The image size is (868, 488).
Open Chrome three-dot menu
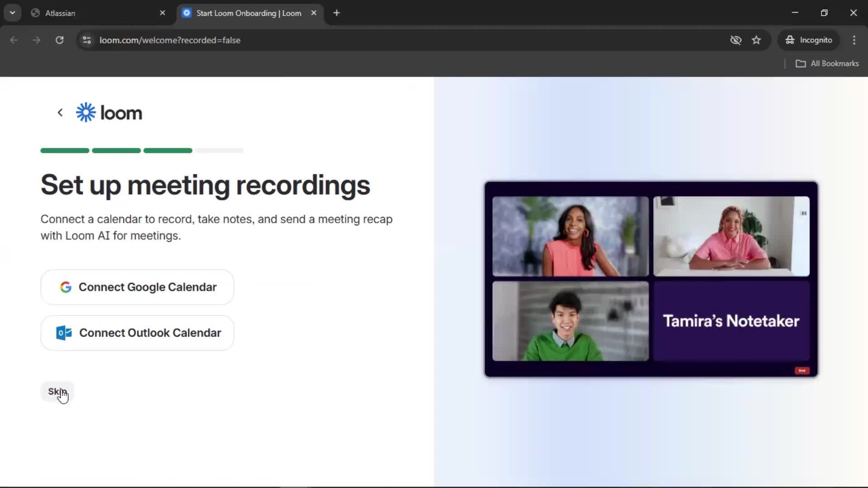click(854, 40)
